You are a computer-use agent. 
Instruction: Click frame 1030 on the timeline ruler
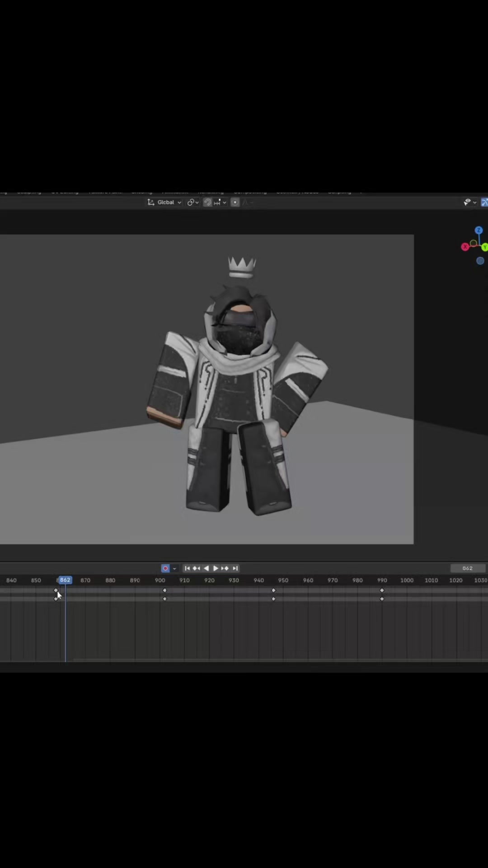click(x=480, y=580)
